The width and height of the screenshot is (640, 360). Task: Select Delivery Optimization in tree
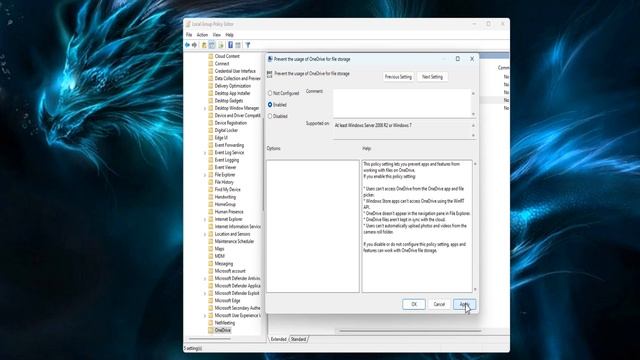click(233, 86)
